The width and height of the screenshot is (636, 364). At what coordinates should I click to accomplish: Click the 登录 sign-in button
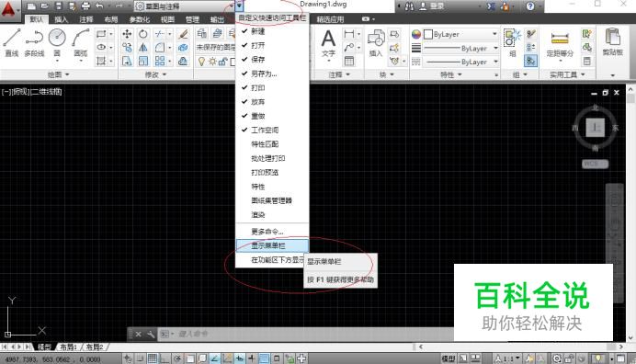pyautogui.click(x=433, y=6)
